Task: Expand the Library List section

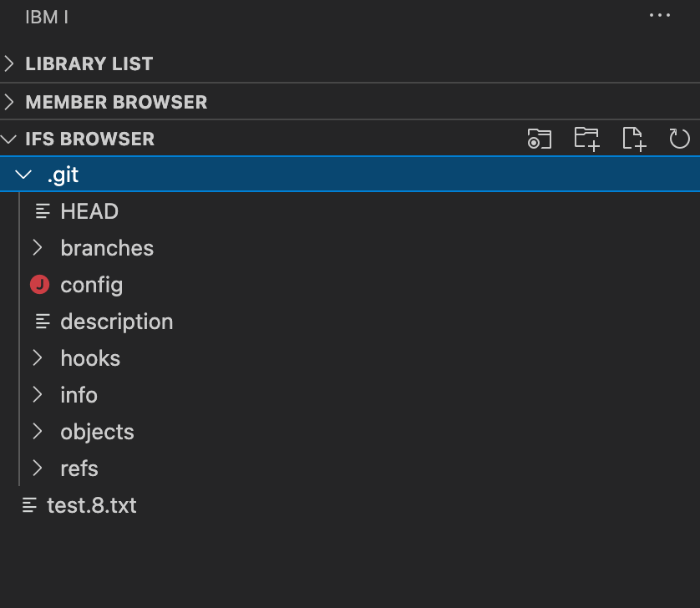Action: tap(9, 63)
